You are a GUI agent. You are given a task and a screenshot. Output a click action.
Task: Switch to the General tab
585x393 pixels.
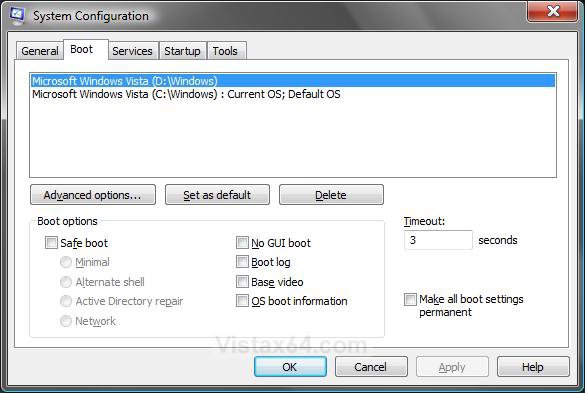[40, 51]
